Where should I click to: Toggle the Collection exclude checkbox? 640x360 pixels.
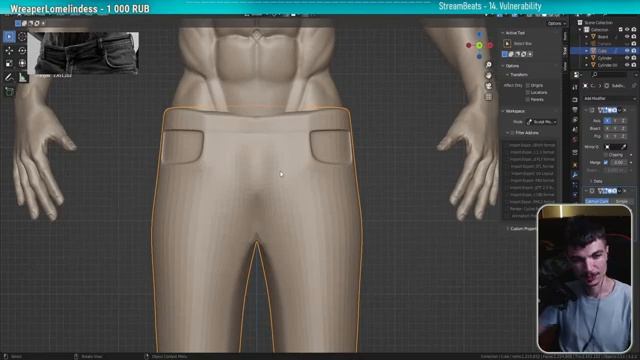coord(620,30)
